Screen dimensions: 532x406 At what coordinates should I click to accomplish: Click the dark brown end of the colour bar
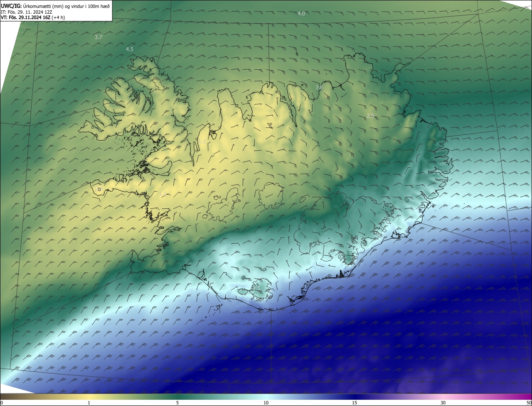pyautogui.click(x=5, y=396)
